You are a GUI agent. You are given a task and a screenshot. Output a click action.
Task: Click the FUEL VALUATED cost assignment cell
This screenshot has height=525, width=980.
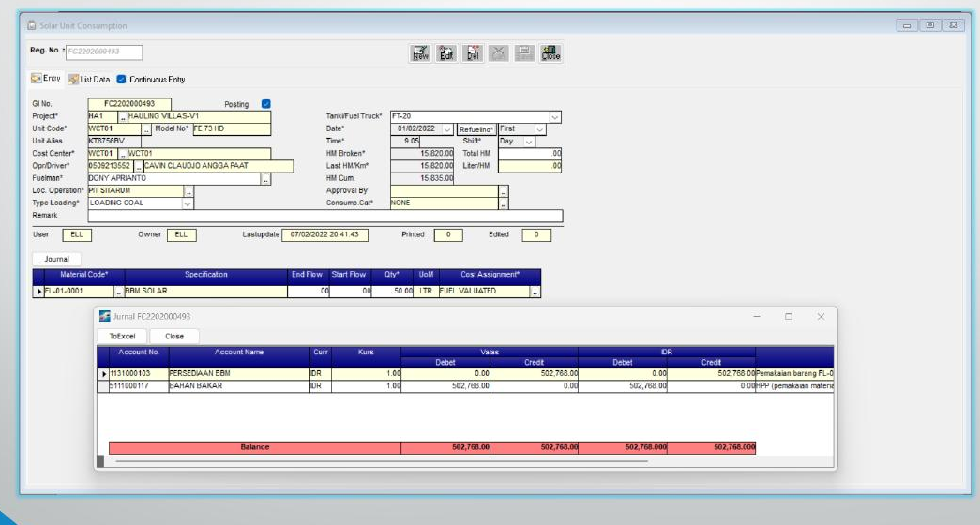coord(485,292)
